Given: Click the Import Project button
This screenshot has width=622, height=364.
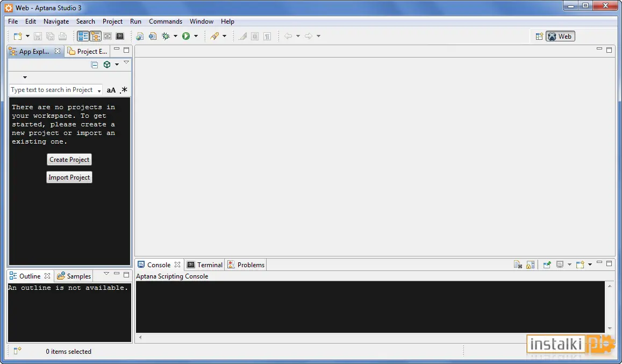Looking at the screenshot, I should coord(69,177).
